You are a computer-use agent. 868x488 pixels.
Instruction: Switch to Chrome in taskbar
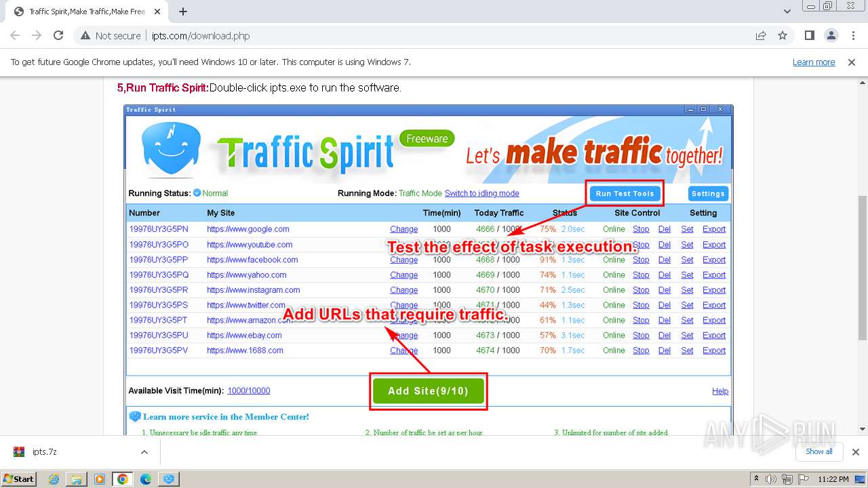(x=123, y=479)
